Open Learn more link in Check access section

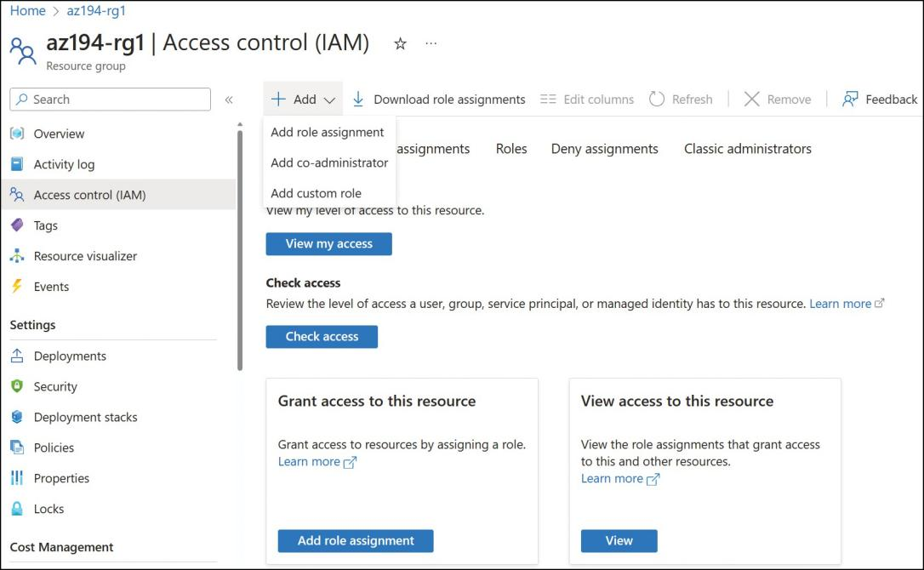coord(841,304)
